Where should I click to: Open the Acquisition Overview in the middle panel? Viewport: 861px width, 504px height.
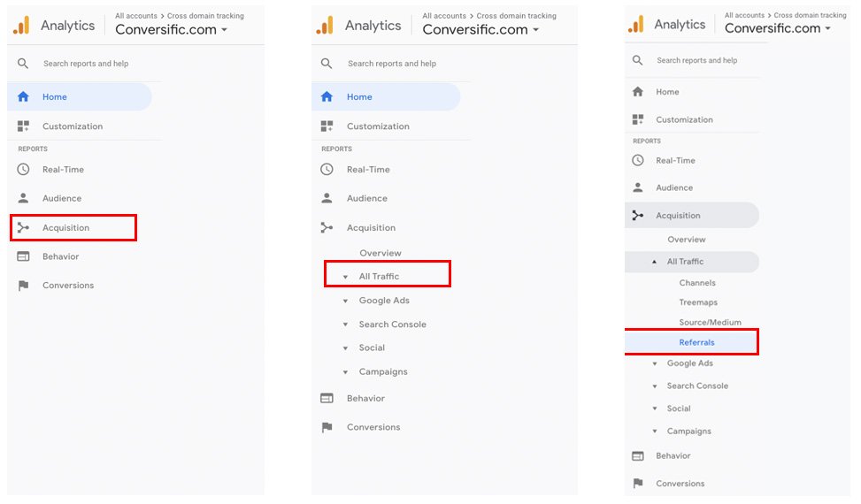click(x=380, y=253)
